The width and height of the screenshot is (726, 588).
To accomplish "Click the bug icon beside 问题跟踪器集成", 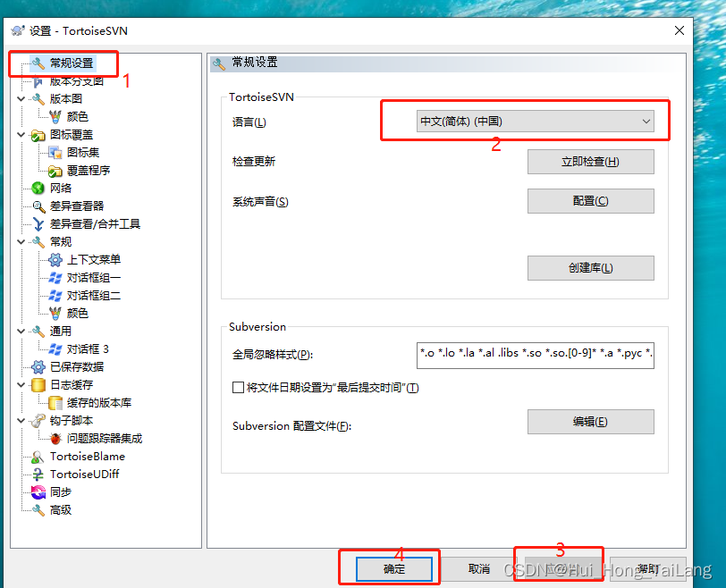I will coord(55,439).
